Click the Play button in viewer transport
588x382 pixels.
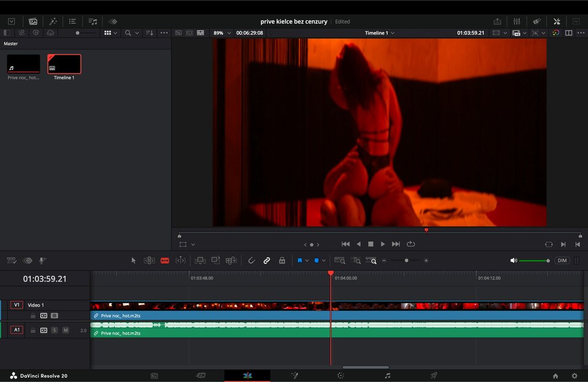383,244
